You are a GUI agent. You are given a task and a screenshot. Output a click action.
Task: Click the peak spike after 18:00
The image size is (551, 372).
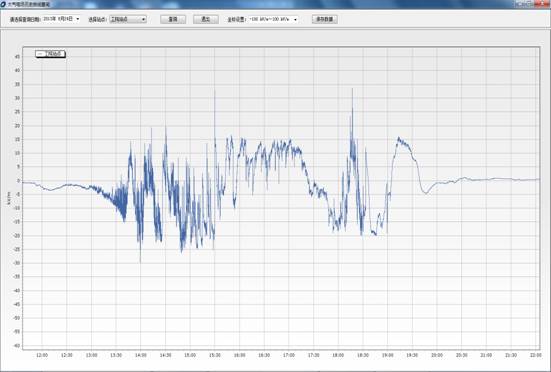pyautogui.click(x=352, y=90)
